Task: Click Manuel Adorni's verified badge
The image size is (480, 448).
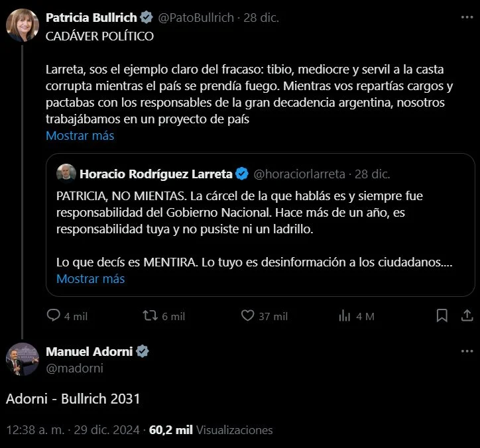Action: [x=143, y=351]
